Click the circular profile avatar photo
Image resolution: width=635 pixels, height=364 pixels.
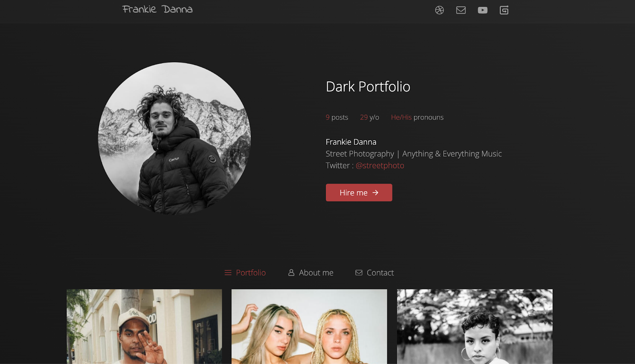pos(173,138)
